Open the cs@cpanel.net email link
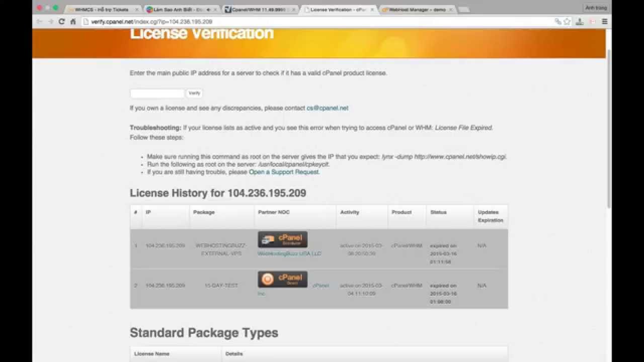644x362 pixels. click(328, 108)
